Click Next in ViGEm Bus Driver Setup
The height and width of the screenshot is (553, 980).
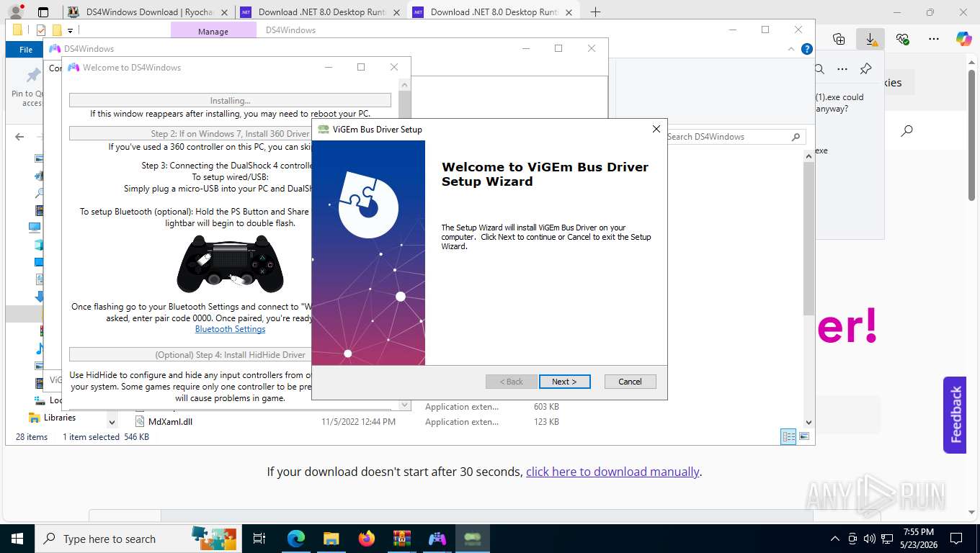[564, 382]
